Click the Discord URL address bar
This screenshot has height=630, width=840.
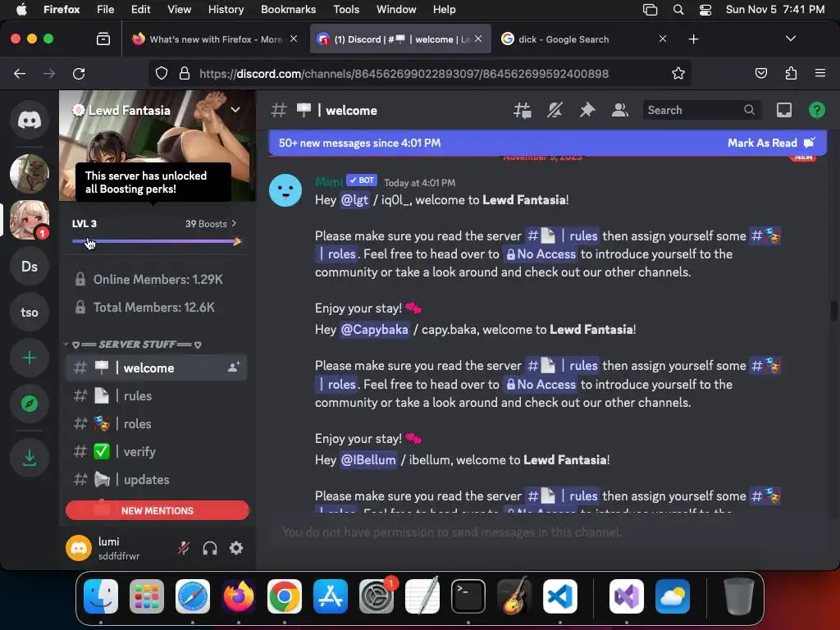[404, 74]
